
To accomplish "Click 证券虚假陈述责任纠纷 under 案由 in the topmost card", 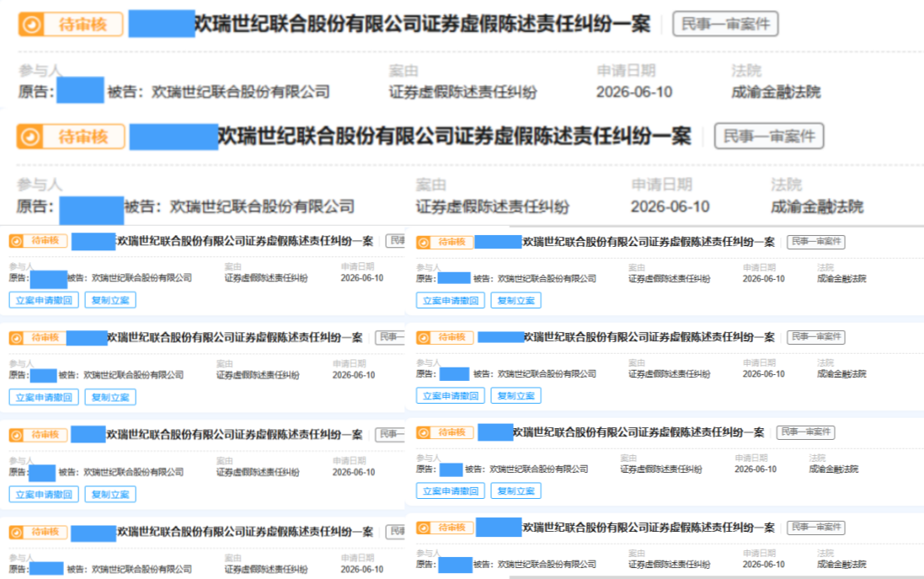I will coord(462,92).
